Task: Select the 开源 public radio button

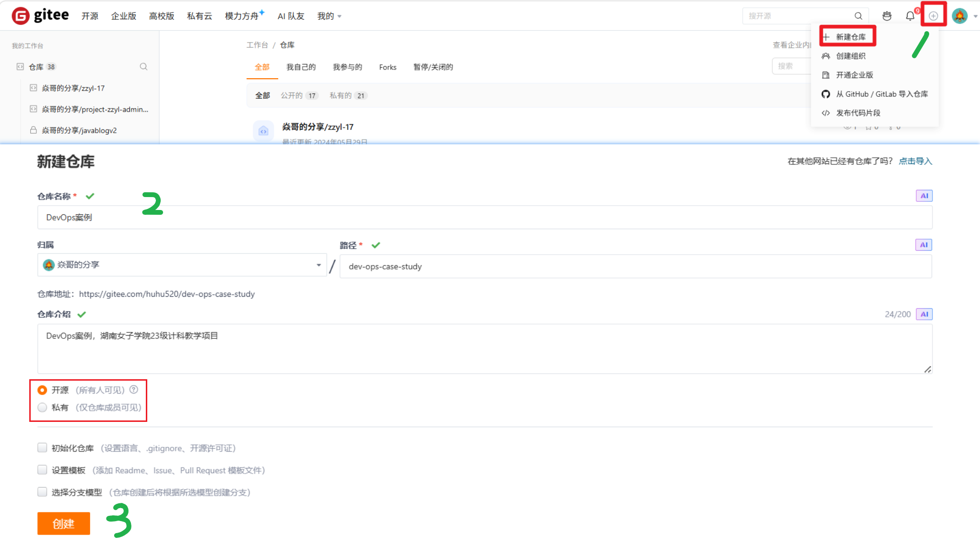Action: 42,390
